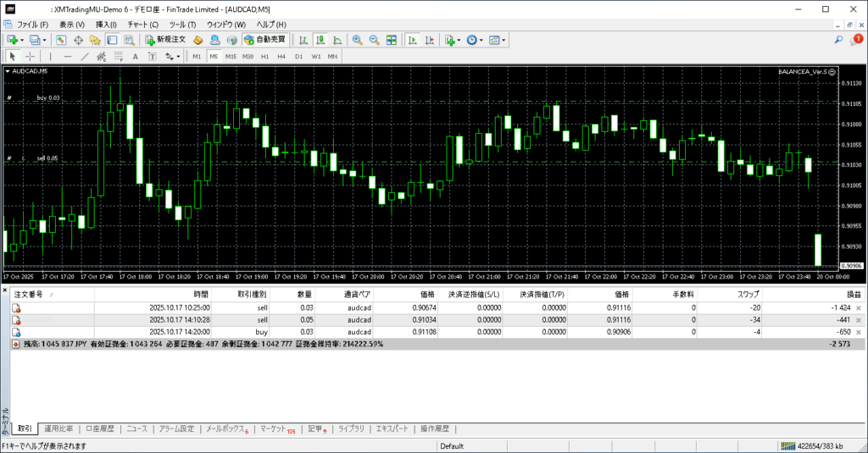Toggle the AutoTrading (自動売買) button
Image resolution: width=868 pixels, height=453 pixels.
coord(264,40)
